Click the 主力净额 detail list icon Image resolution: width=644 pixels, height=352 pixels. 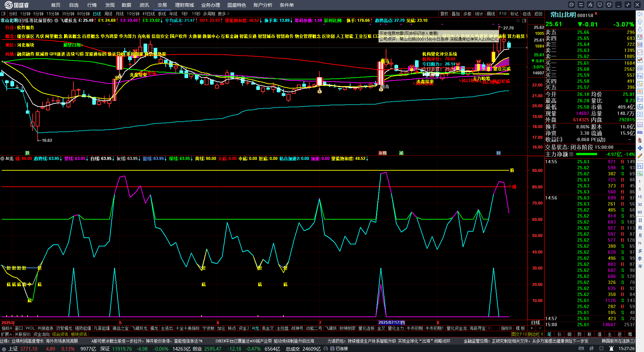pos(571,154)
